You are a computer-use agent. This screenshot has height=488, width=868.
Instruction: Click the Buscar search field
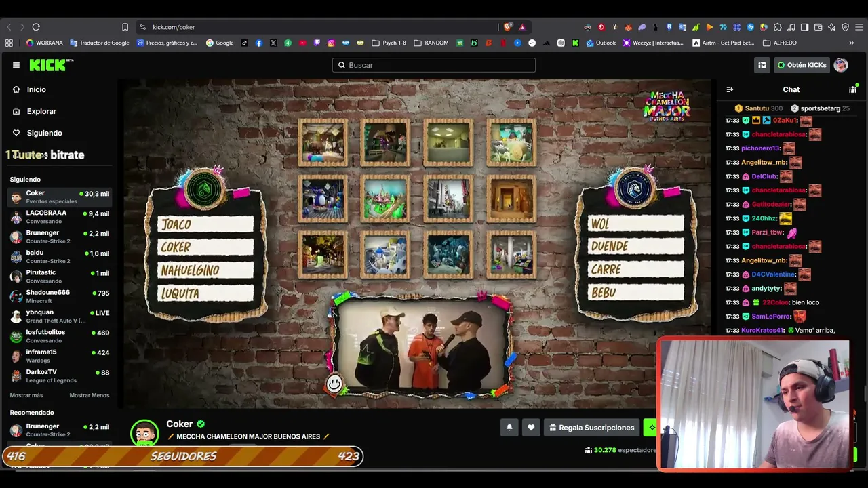pos(434,65)
